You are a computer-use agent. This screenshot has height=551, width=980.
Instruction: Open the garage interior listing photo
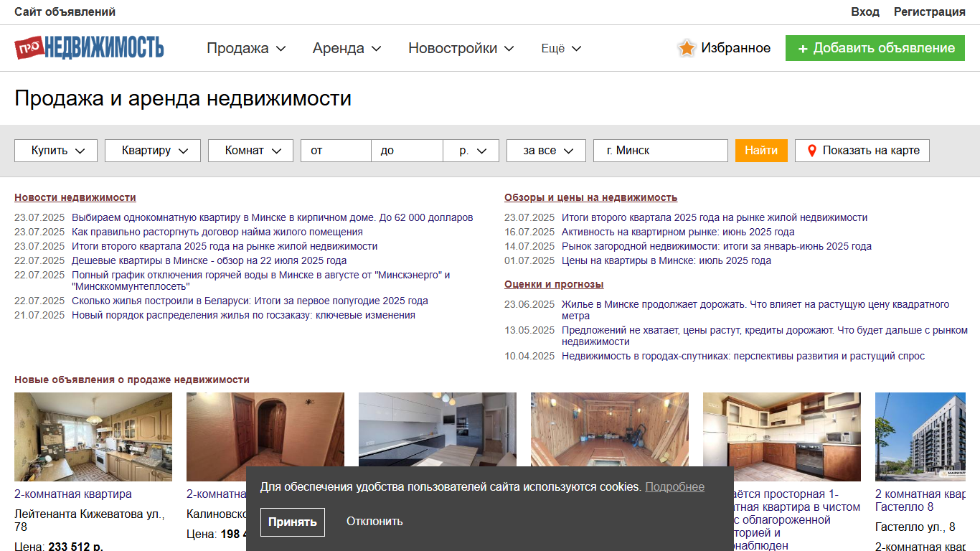(610, 429)
